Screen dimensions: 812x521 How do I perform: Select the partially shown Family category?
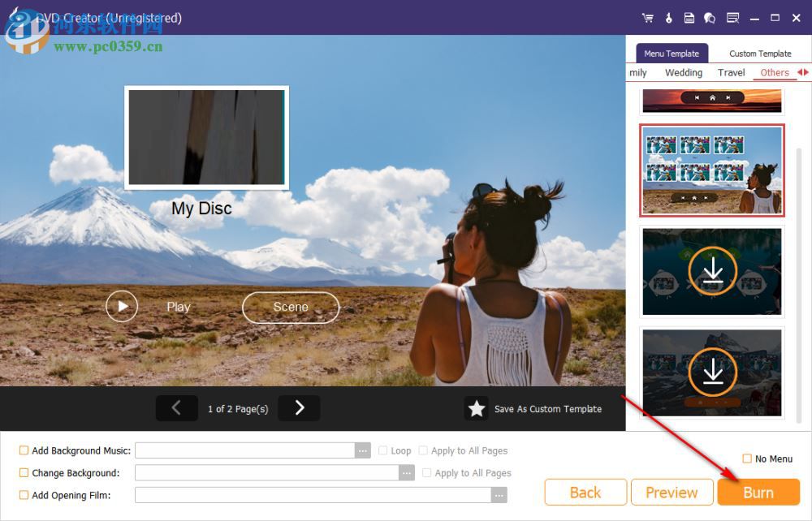coord(638,72)
